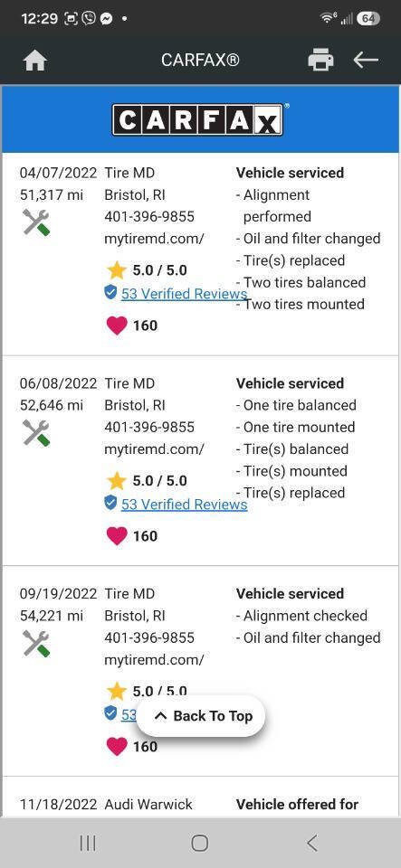Open 53 Verified Reviews for 04/07/2022 service
This screenshot has width=401, height=868.
(x=184, y=294)
